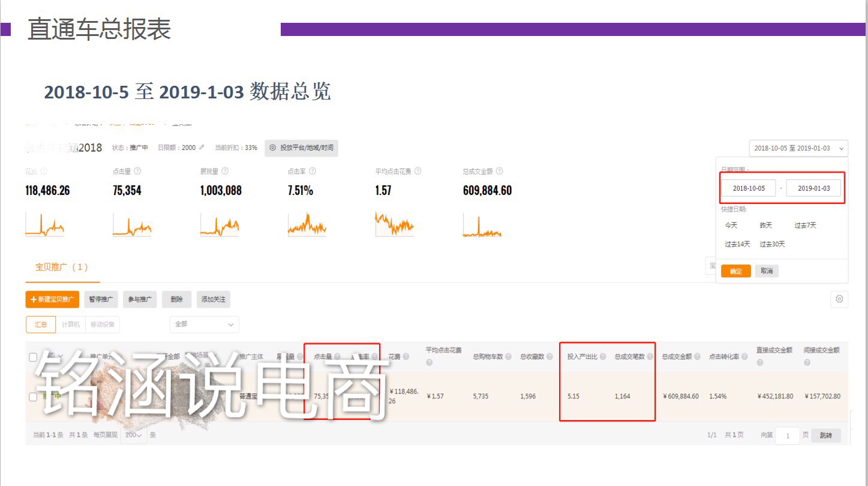Tick the select-all checkbox in table header
This screenshot has height=486, width=868.
[33, 357]
